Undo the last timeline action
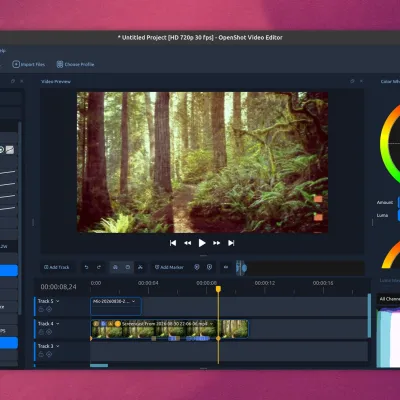The height and width of the screenshot is (400, 400). 86,267
